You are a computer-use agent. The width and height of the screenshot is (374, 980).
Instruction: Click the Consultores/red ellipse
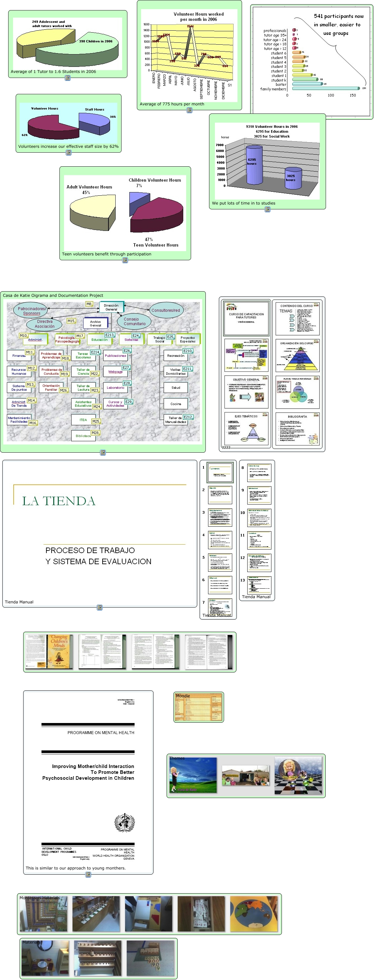[166, 310]
